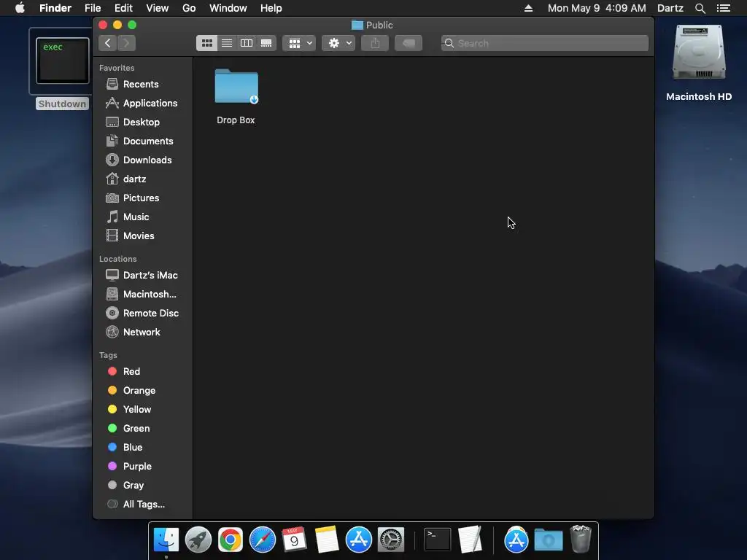Open Applications in the sidebar
Image resolution: width=747 pixels, height=560 pixels.
coord(142,103)
